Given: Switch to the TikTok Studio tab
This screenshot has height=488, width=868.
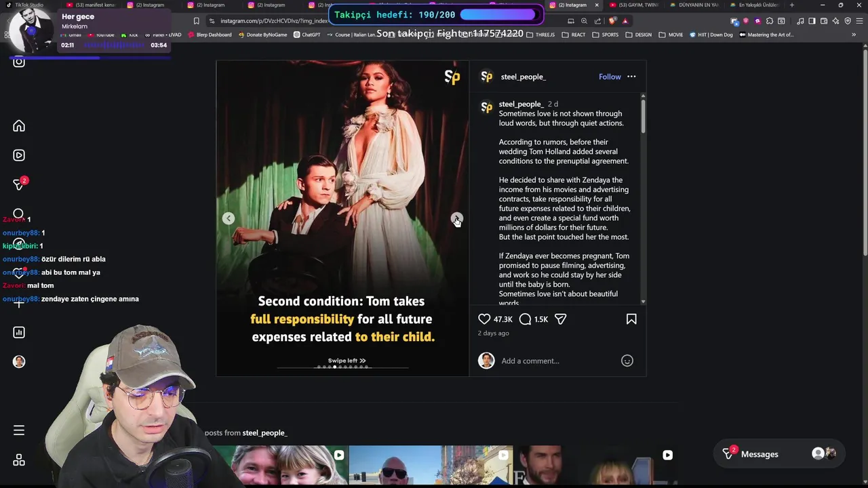Looking at the screenshot, I should pos(26,5).
